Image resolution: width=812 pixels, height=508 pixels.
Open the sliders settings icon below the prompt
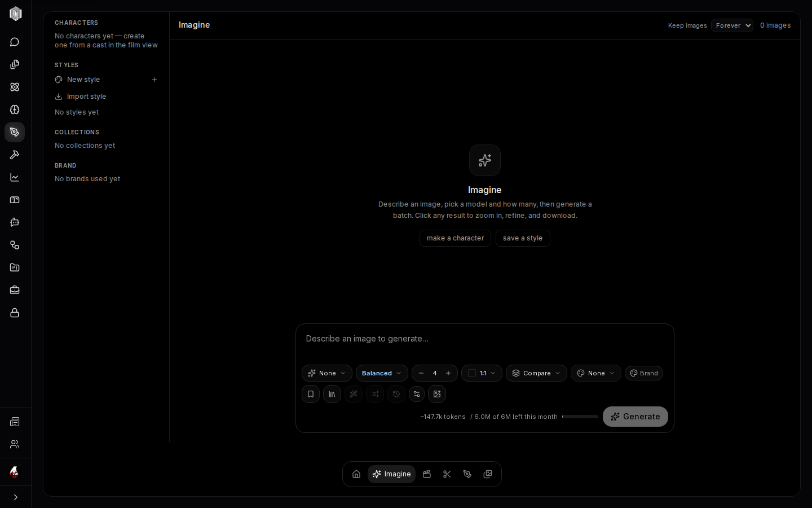(417, 394)
